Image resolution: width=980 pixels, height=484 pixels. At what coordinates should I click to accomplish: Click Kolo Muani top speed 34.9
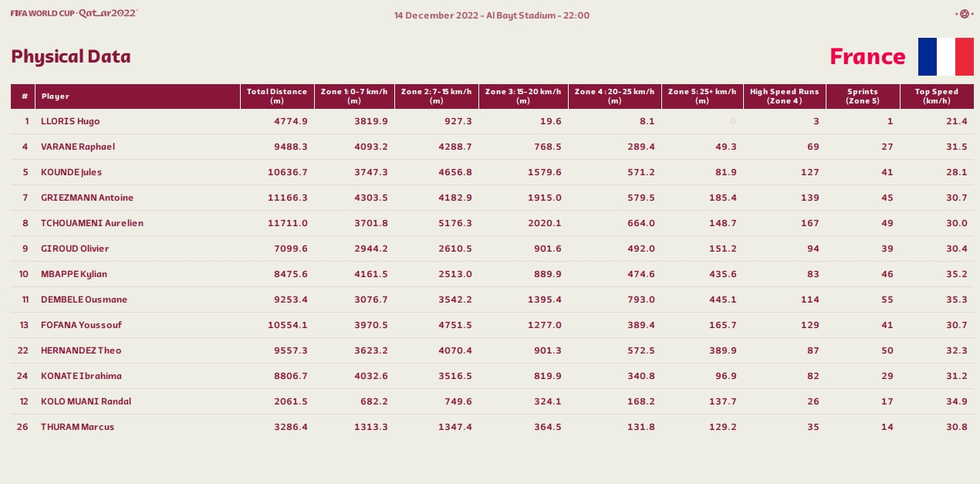(957, 401)
